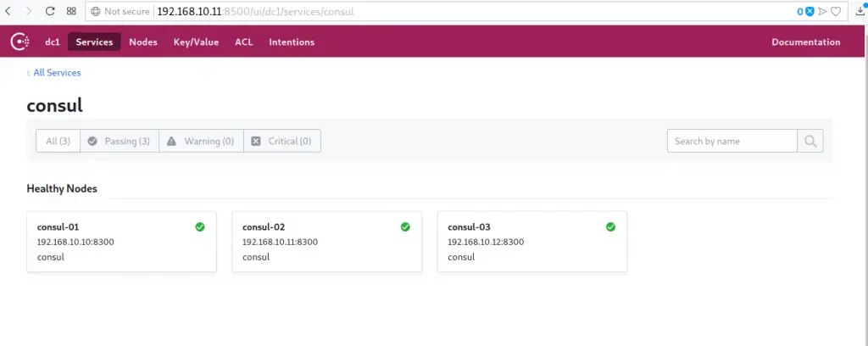Switch to the Nodes tab

(142, 42)
